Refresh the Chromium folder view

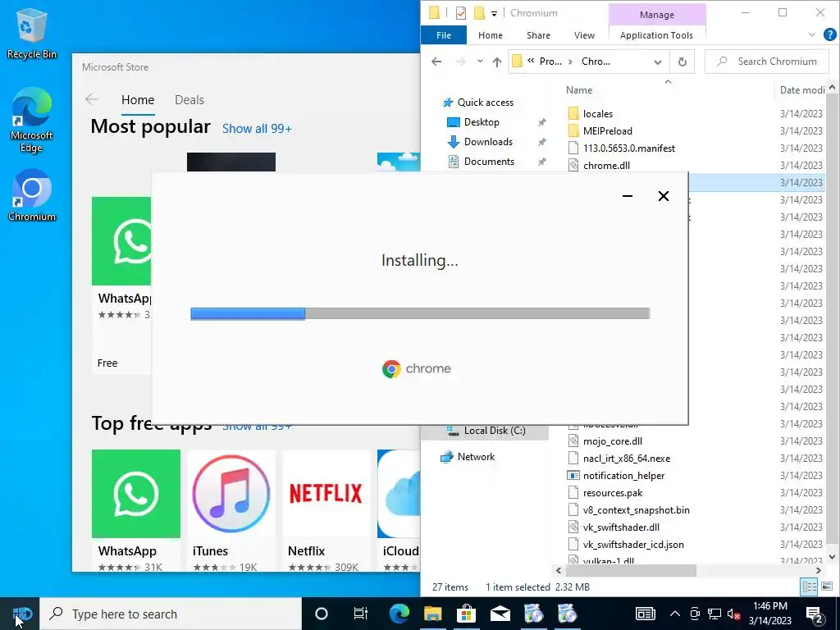click(x=682, y=62)
